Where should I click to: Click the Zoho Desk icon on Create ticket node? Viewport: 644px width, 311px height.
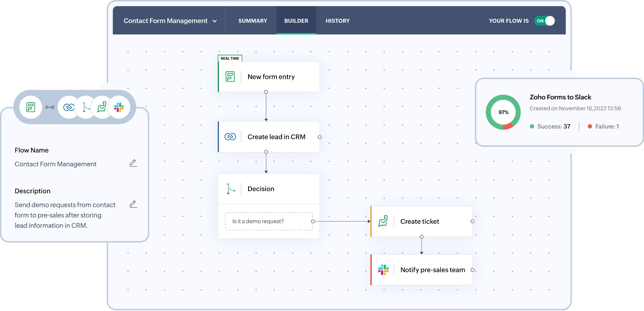pyautogui.click(x=383, y=221)
